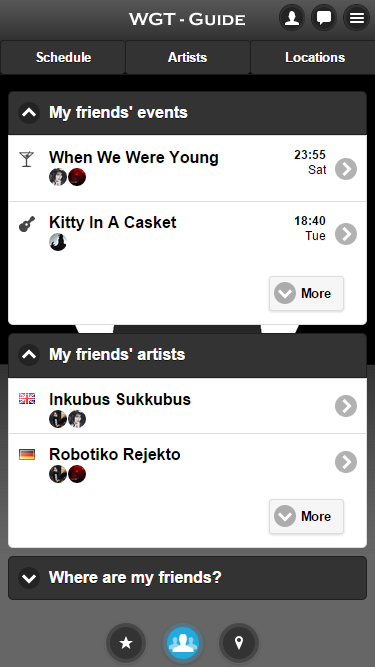Open the user profile icon in header

point(292,18)
